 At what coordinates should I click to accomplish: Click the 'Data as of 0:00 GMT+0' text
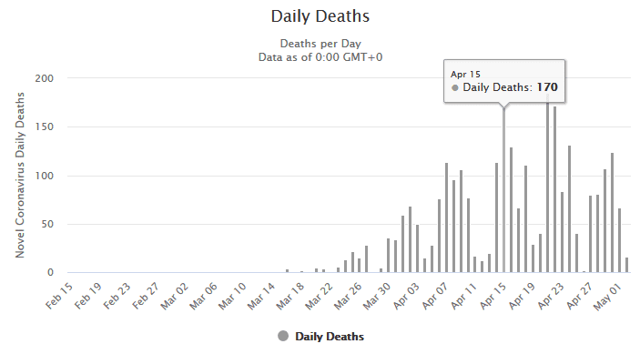tap(320, 56)
